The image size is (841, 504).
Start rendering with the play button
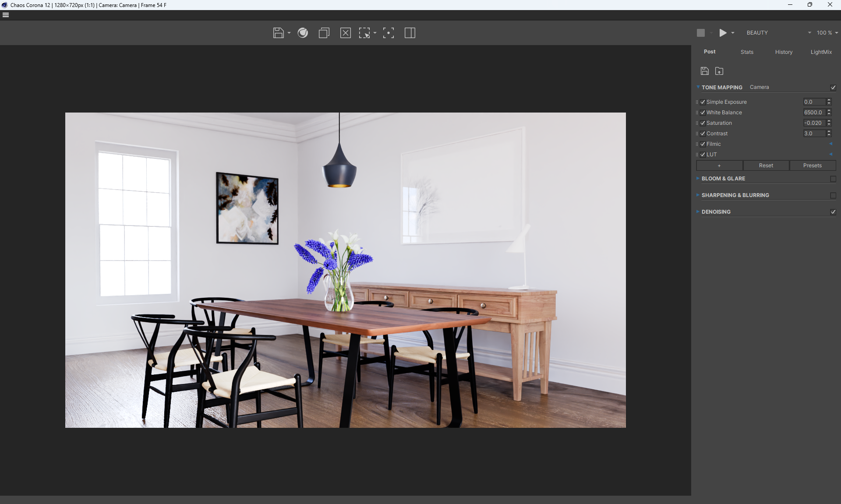(723, 33)
